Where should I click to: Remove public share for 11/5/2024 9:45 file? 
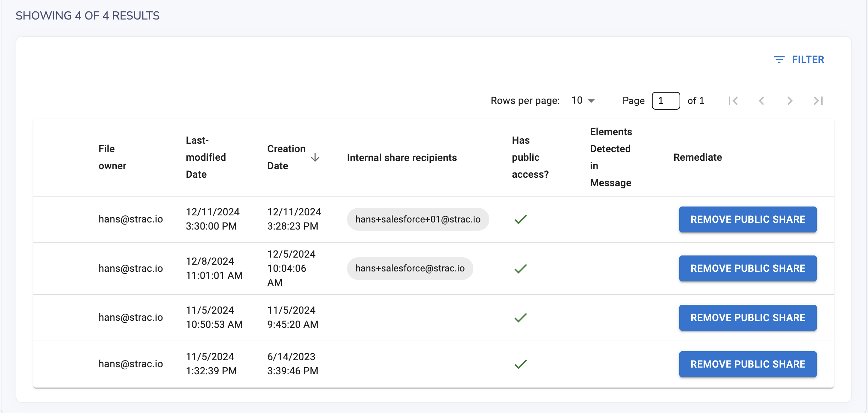coord(748,318)
